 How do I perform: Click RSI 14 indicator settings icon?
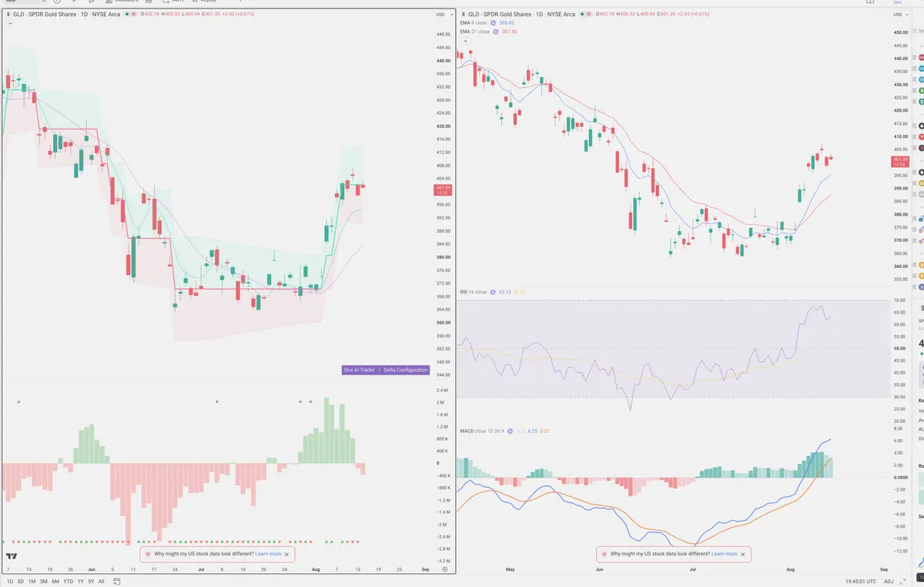[493, 292]
